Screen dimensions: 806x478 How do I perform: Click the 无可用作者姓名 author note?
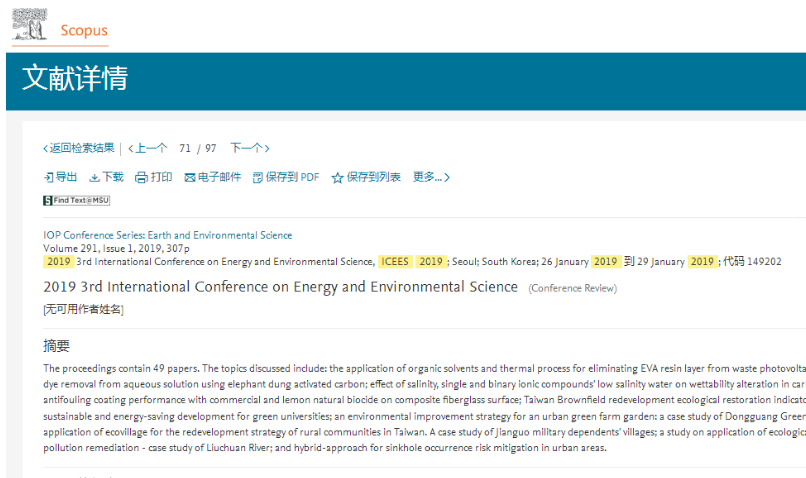tap(83, 309)
